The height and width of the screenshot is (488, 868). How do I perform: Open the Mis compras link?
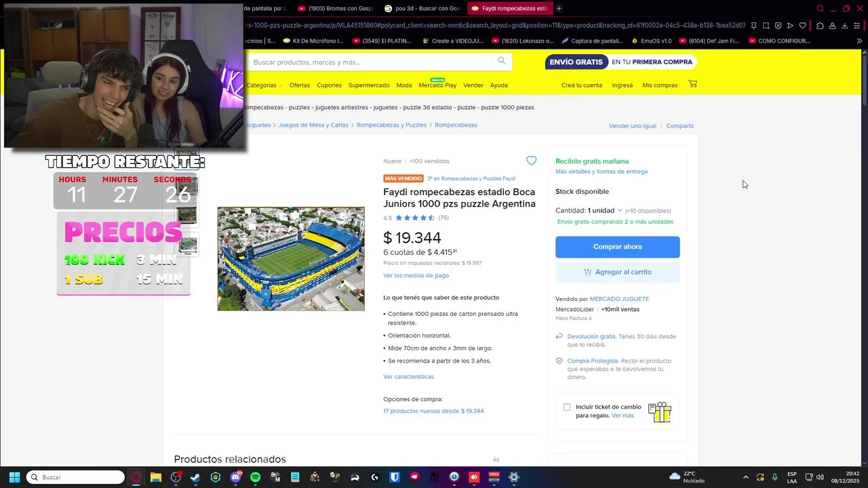click(x=660, y=85)
